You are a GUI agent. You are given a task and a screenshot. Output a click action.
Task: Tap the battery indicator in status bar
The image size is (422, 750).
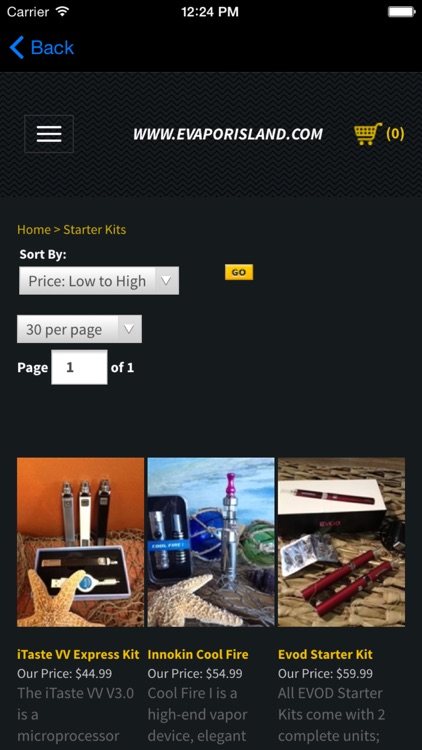click(x=401, y=12)
